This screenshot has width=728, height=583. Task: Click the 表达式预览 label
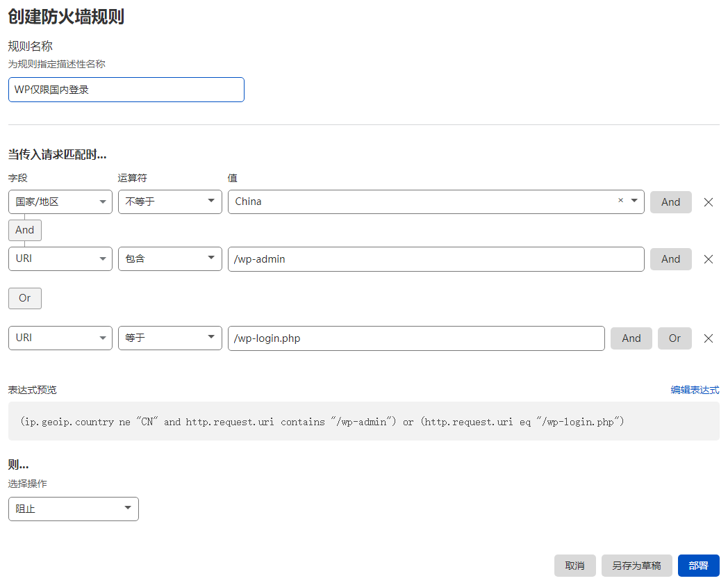click(x=32, y=390)
